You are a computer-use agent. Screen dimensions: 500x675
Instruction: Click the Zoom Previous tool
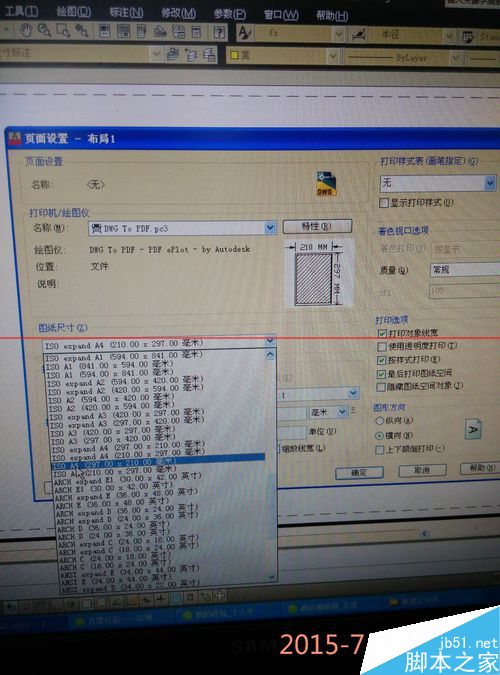tap(81, 31)
